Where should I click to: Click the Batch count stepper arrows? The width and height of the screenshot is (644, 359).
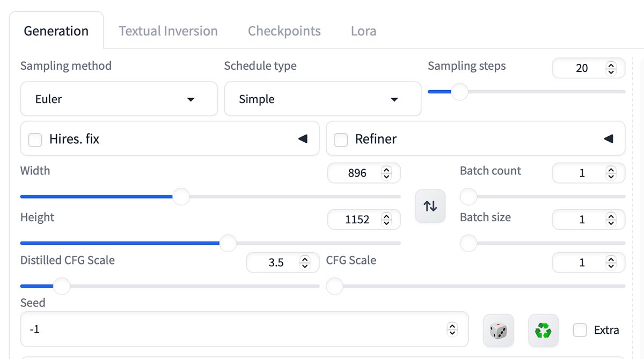[611, 173]
